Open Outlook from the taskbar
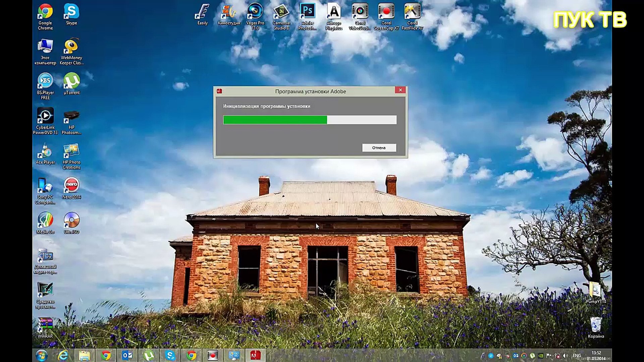Screen dimensions: 644x362 pyautogui.click(x=127, y=355)
